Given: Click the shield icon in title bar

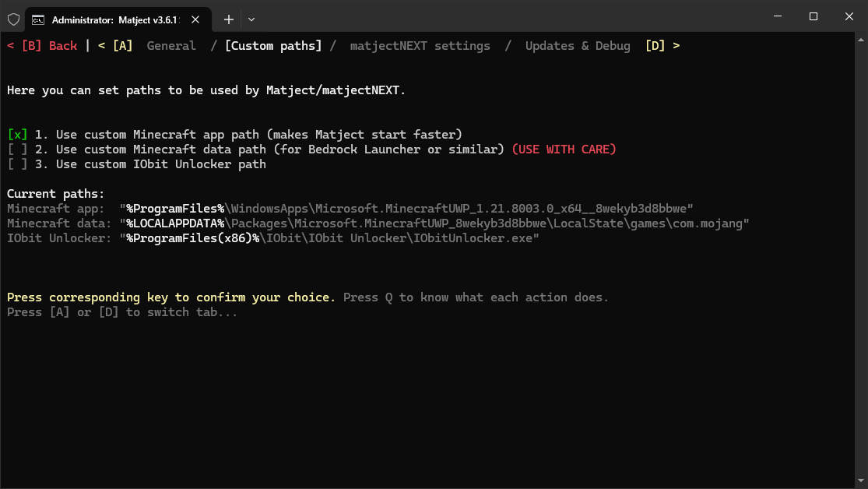Looking at the screenshot, I should pos(14,19).
